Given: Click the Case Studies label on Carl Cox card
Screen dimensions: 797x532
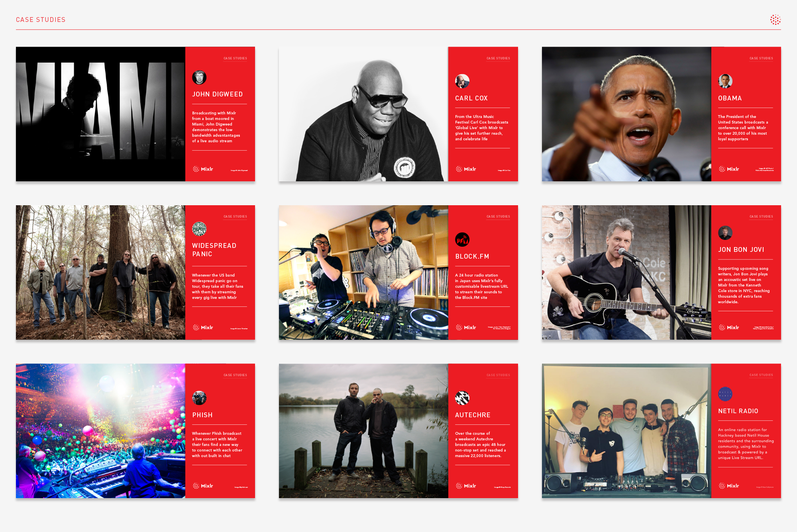Looking at the screenshot, I should pyautogui.click(x=498, y=58).
